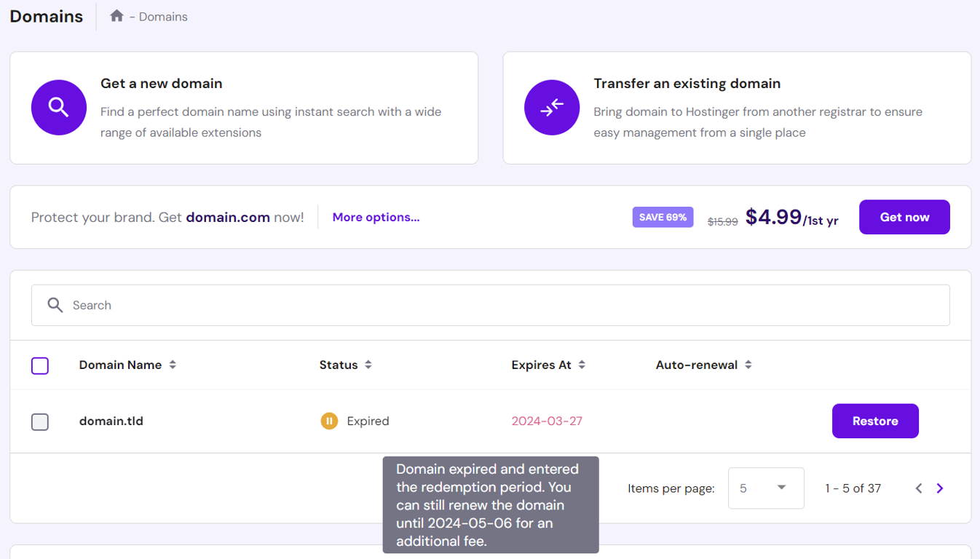Open the Items per page dropdown
The image size is (980, 559).
766,488
